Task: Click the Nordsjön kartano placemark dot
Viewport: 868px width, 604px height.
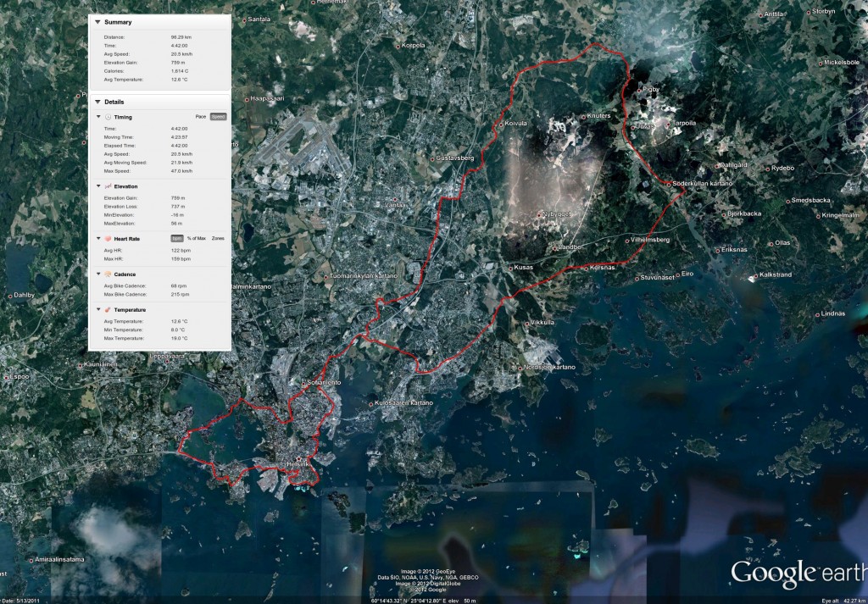Action: point(520,368)
